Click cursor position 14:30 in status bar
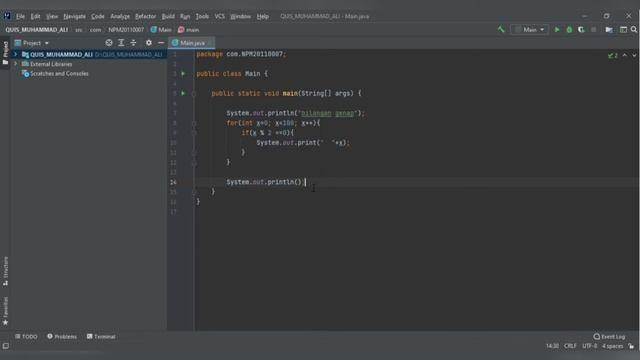The image size is (640, 360). [x=552, y=346]
